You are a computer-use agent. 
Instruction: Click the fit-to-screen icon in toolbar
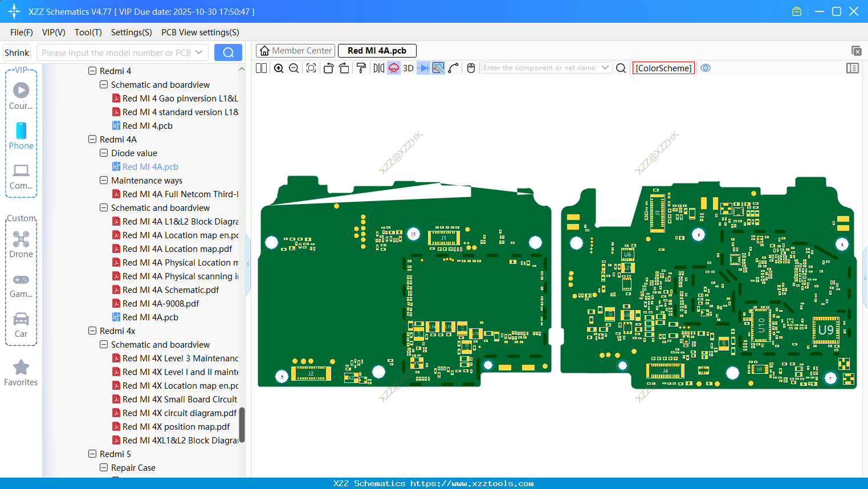tap(311, 68)
